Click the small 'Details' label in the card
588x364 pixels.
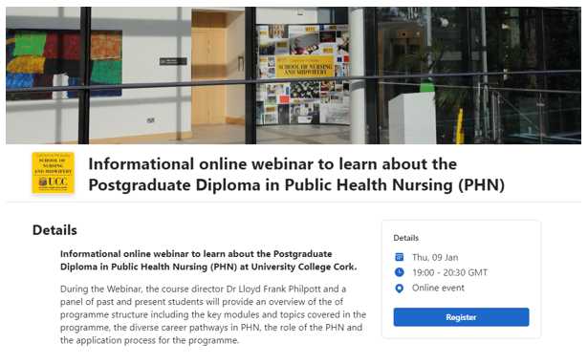405,238
